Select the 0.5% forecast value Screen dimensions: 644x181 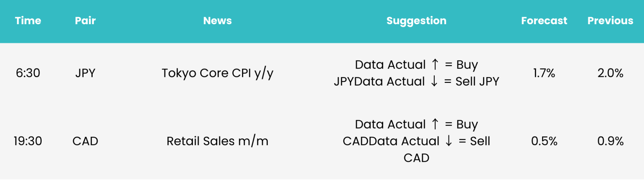544,141
